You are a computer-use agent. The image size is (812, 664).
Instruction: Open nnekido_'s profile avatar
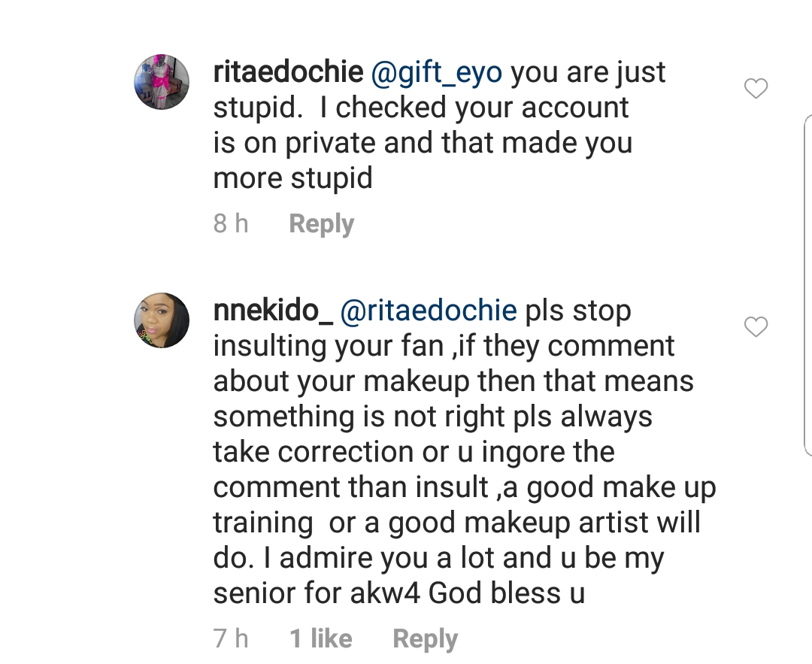pyautogui.click(x=162, y=320)
